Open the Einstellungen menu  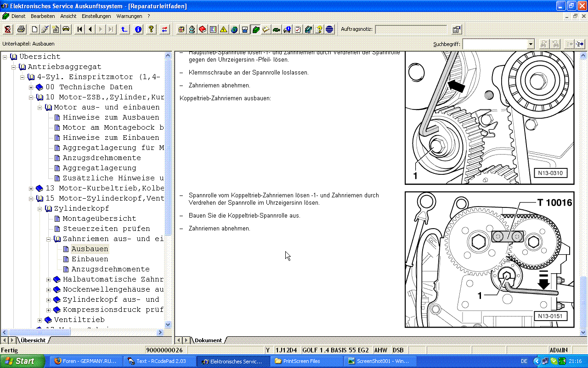click(x=96, y=16)
